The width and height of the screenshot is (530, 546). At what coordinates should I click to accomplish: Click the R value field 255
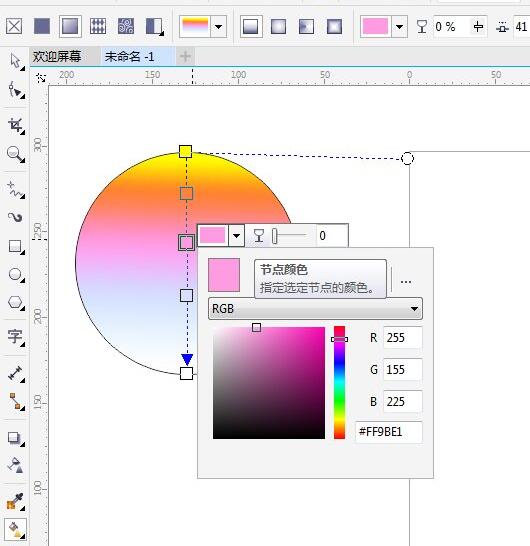[x=403, y=337]
